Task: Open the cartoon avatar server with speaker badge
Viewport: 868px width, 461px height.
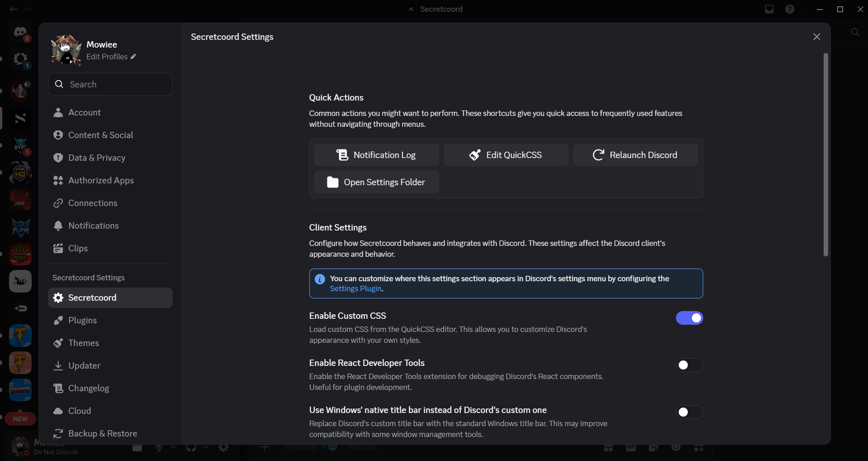Action: click(20, 91)
